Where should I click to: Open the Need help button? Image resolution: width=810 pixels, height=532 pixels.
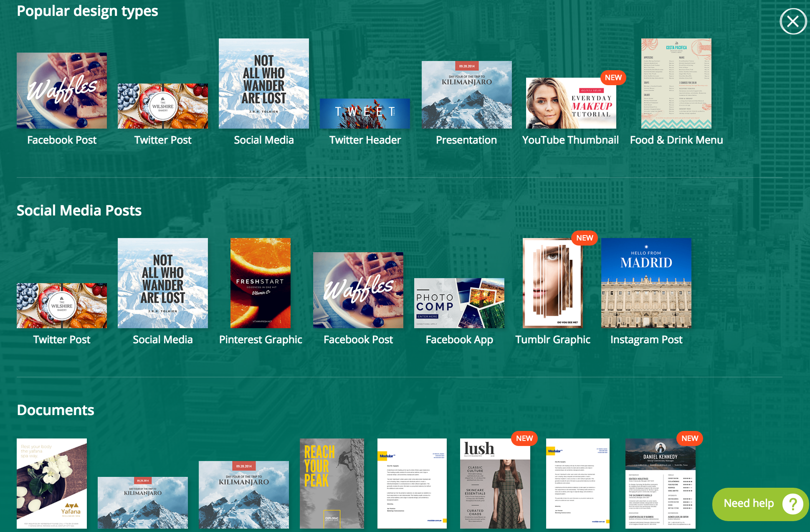point(760,504)
